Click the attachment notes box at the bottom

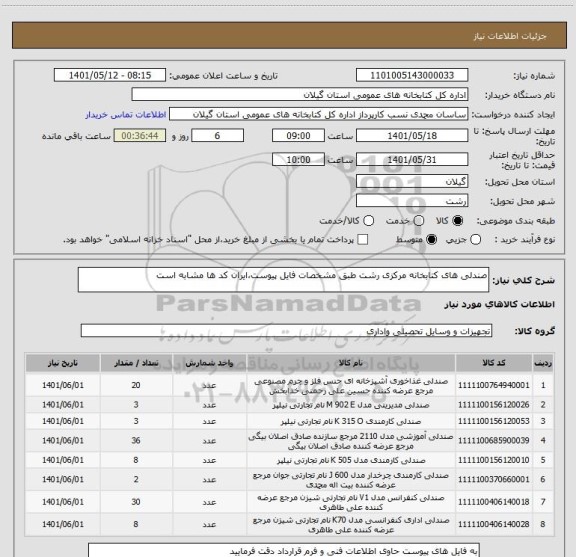point(284,550)
